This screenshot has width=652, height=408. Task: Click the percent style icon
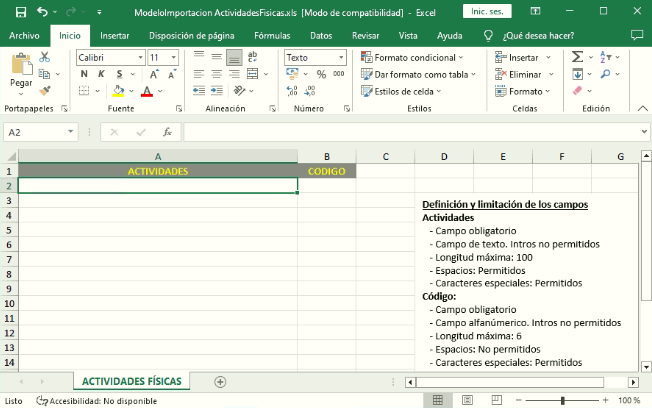321,75
